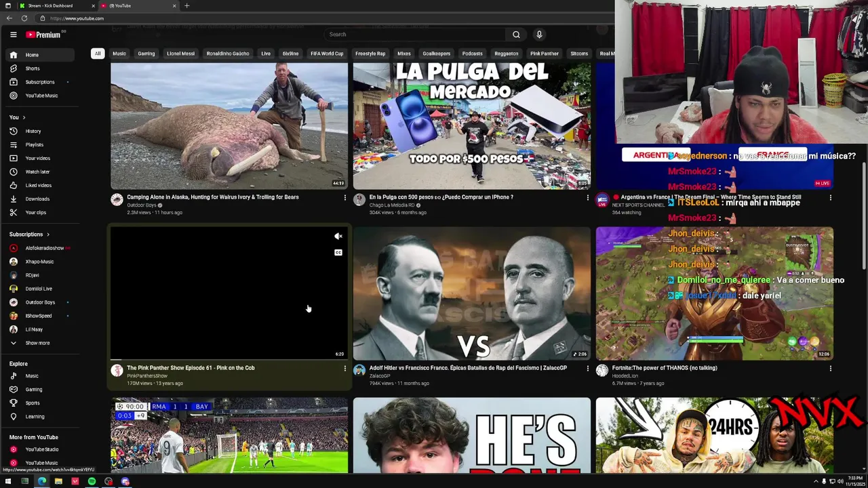
Task: Select the Music filter chip
Action: coord(119,54)
